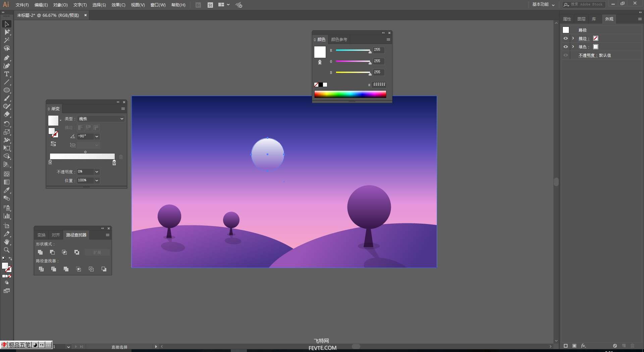
Task: Select the Ellipse tool
Action: pos(7,90)
